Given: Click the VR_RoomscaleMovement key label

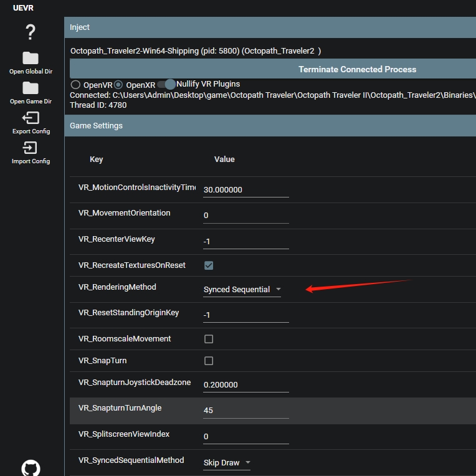Looking at the screenshot, I should pyautogui.click(x=125, y=339).
